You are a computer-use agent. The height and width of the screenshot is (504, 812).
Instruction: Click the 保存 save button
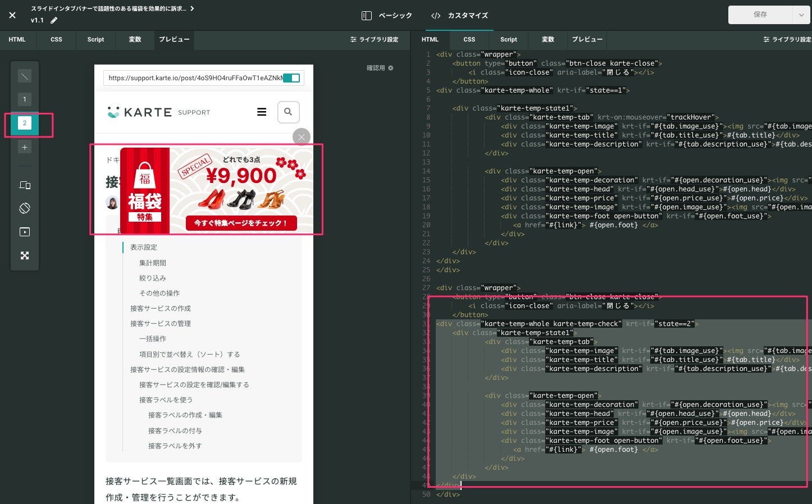[x=760, y=15]
